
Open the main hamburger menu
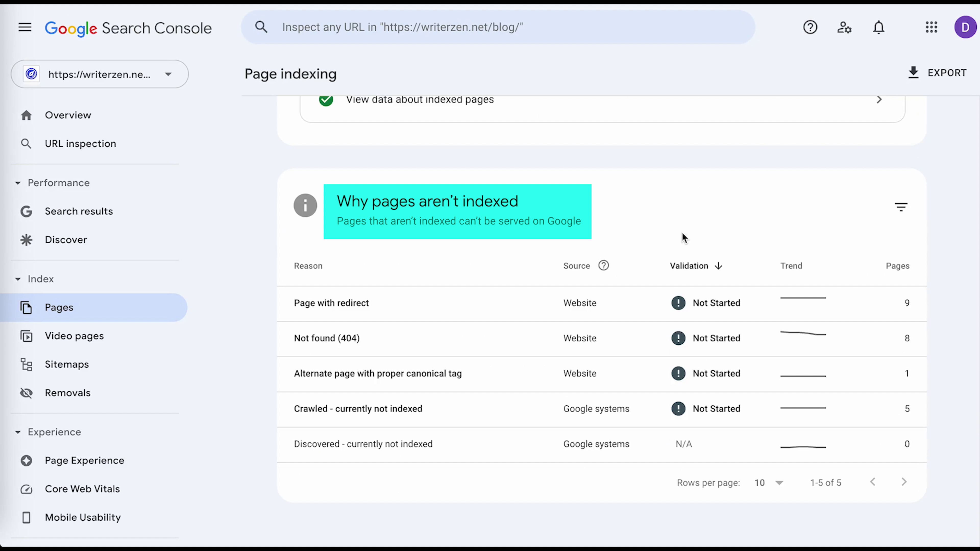[25, 27]
